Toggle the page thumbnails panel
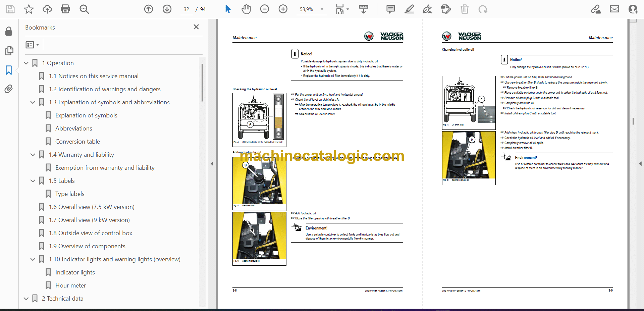The height and width of the screenshot is (311, 644). [x=9, y=51]
